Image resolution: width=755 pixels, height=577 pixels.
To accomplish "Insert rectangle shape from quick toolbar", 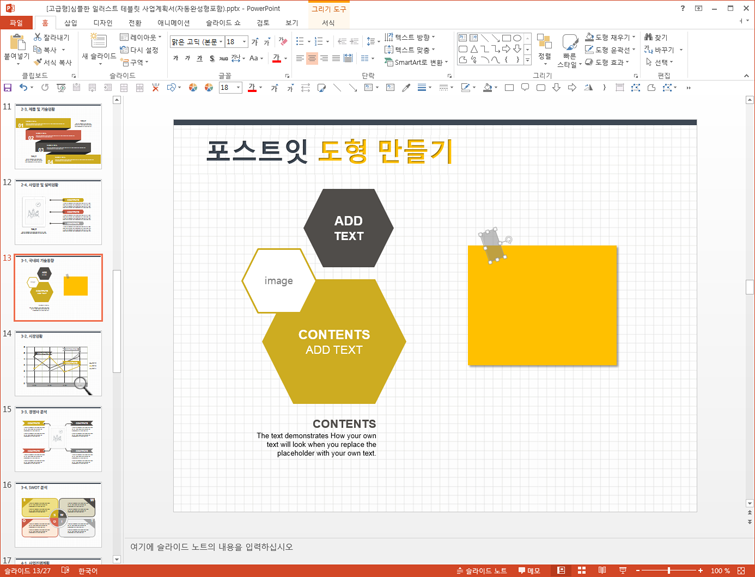I will coord(509,87).
